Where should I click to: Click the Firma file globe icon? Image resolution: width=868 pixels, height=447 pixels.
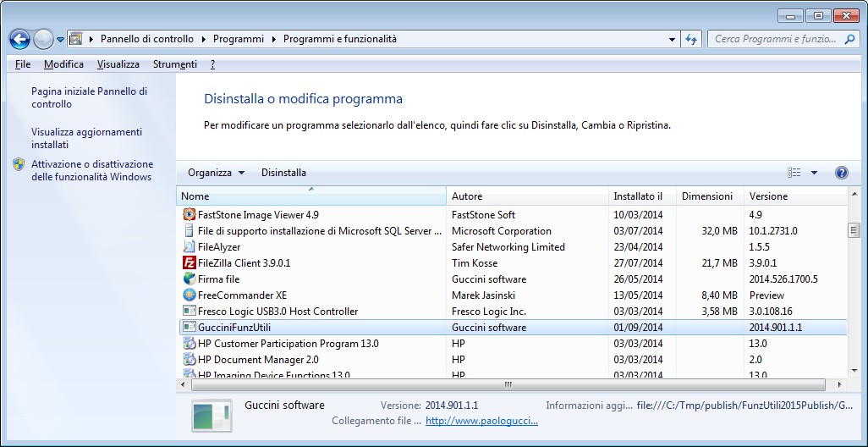pos(190,279)
